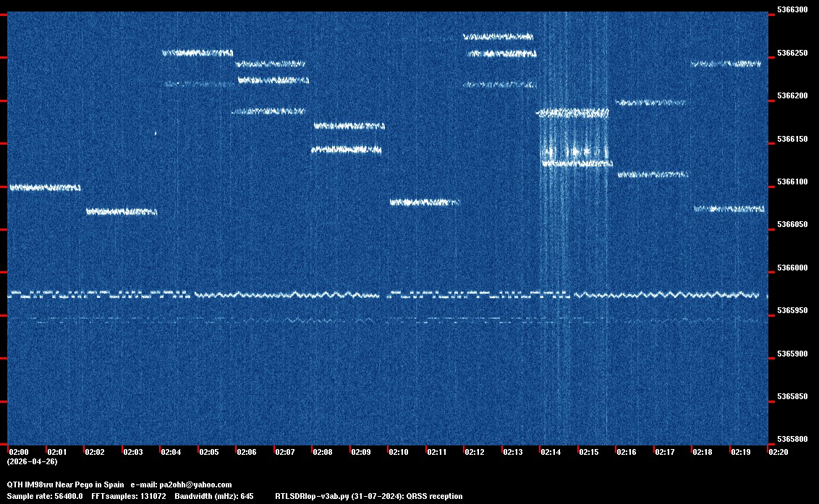Click the 02:05 time axis label
This screenshot has width=819, height=504.
209,452
